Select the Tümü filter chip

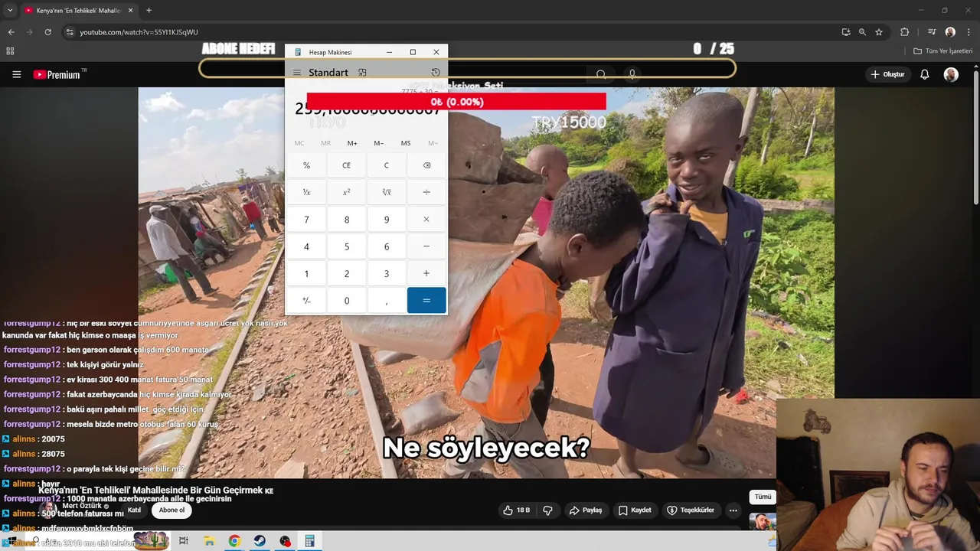pyautogui.click(x=763, y=497)
